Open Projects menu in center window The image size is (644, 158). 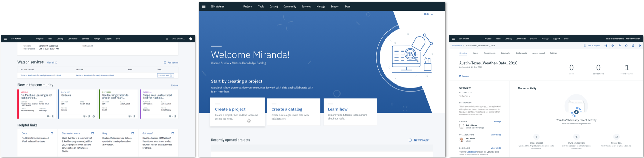tap(248, 7)
